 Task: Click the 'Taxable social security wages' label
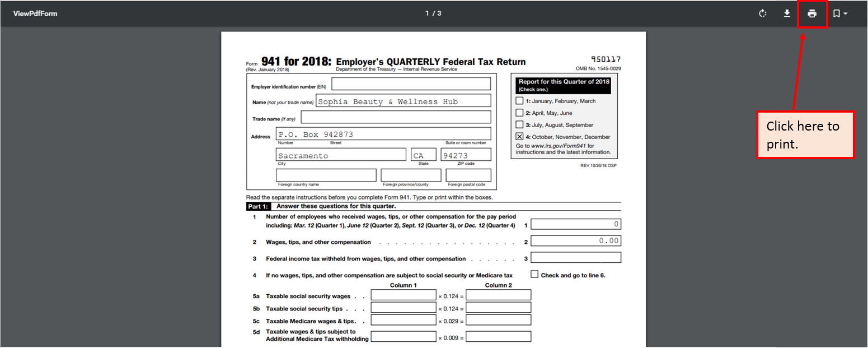308,296
